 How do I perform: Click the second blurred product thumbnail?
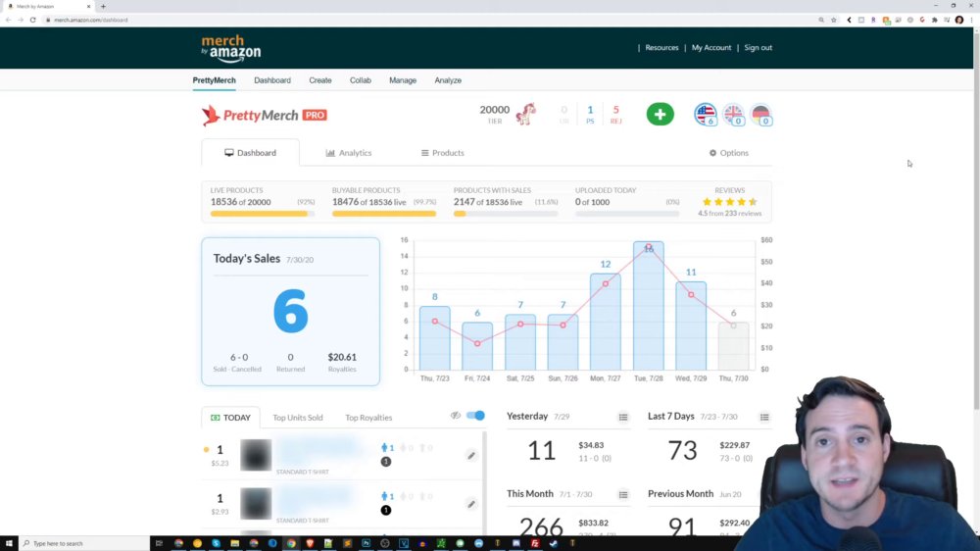point(256,504)
